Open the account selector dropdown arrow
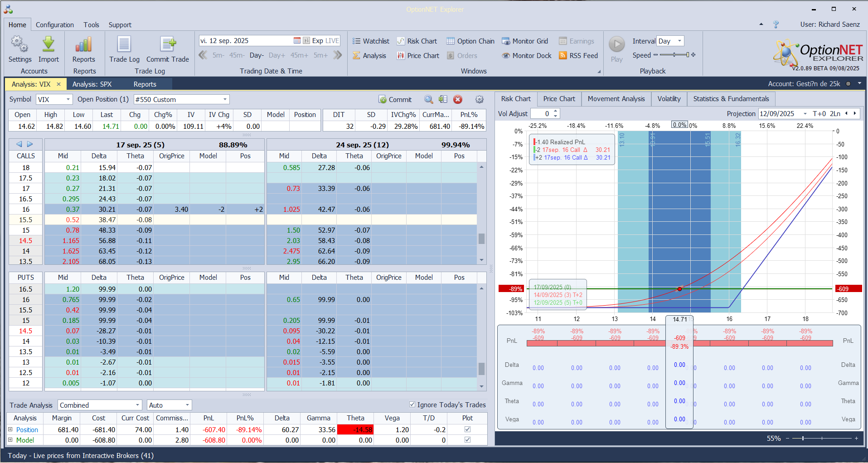 coord(859,84)
